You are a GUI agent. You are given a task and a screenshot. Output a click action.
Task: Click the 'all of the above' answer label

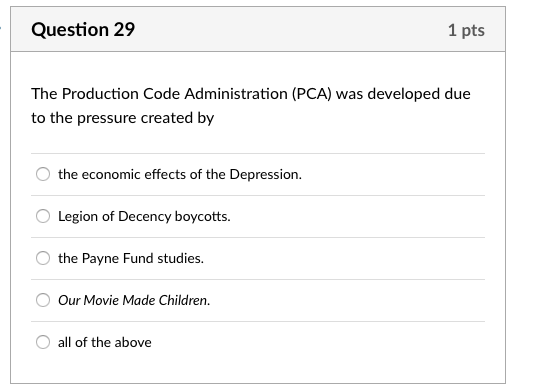click(x=105, y=342)
